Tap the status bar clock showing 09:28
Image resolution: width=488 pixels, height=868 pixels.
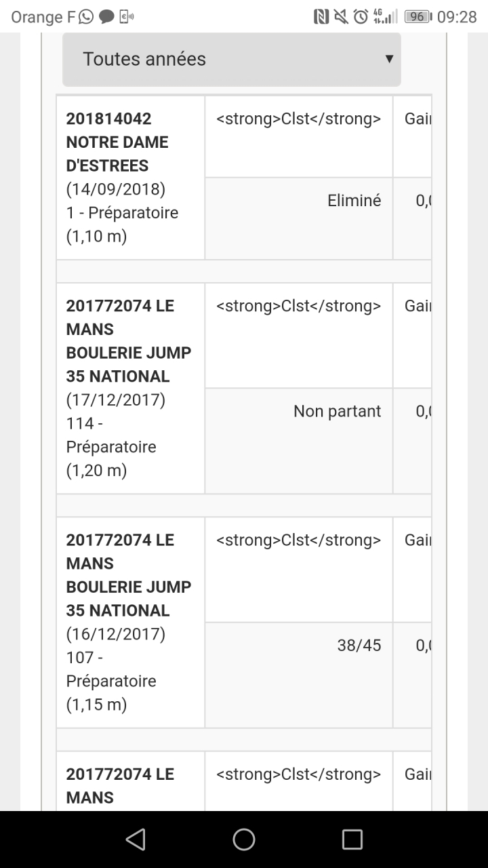pyautogui.click(x=457, y=17)
